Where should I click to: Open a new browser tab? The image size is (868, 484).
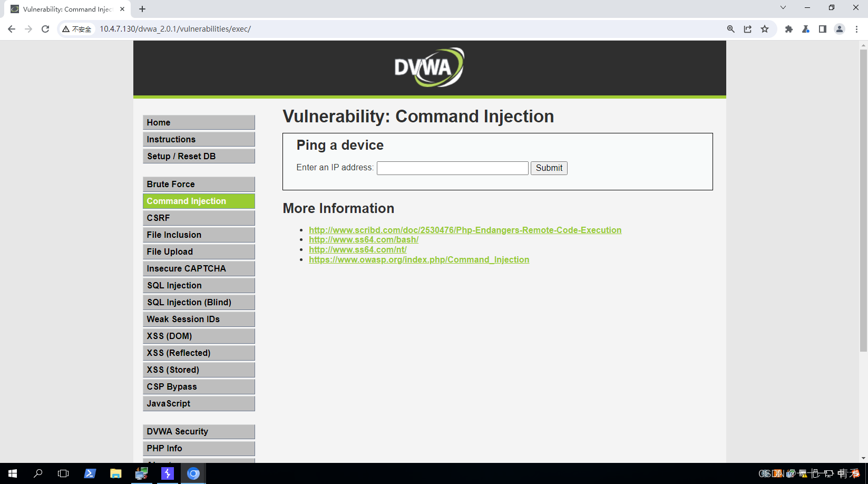[x=142, y=9]
